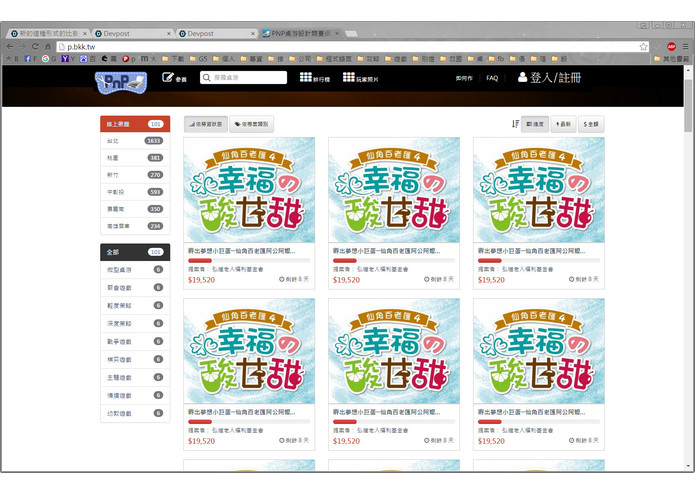This screenshot has height=494, width=695.
Task: Select the 新竹 region with count 270
Action: [x=135, y=175]
